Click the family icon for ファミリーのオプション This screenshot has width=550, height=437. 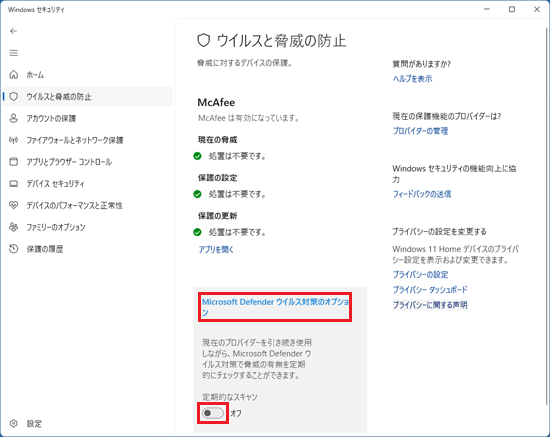coord(13,227)
